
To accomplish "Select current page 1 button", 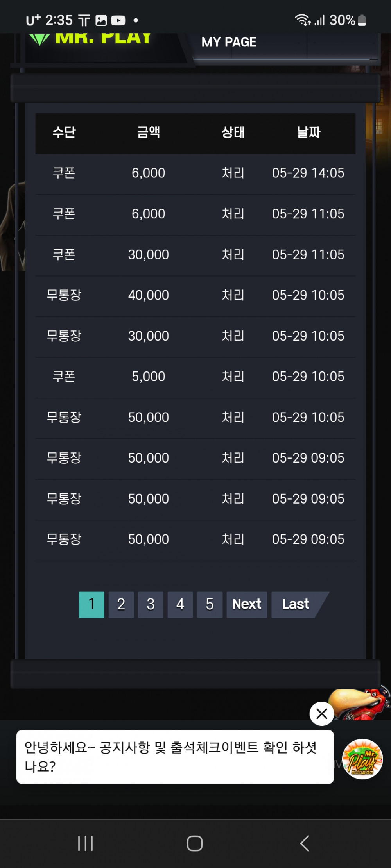I will tap(91, 604).
